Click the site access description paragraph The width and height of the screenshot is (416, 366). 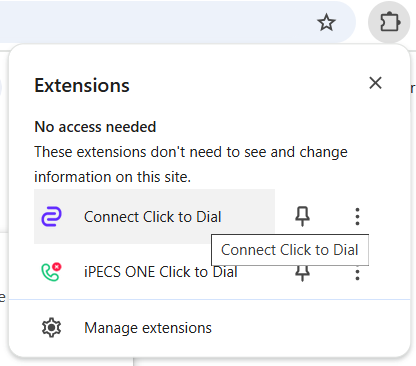[x=191, y=164]
